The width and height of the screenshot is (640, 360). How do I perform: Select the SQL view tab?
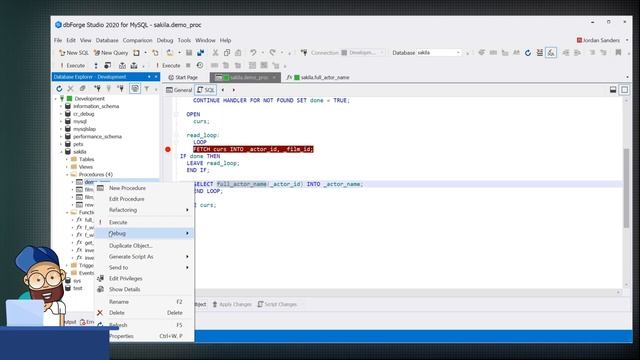(x=206, y=90)
